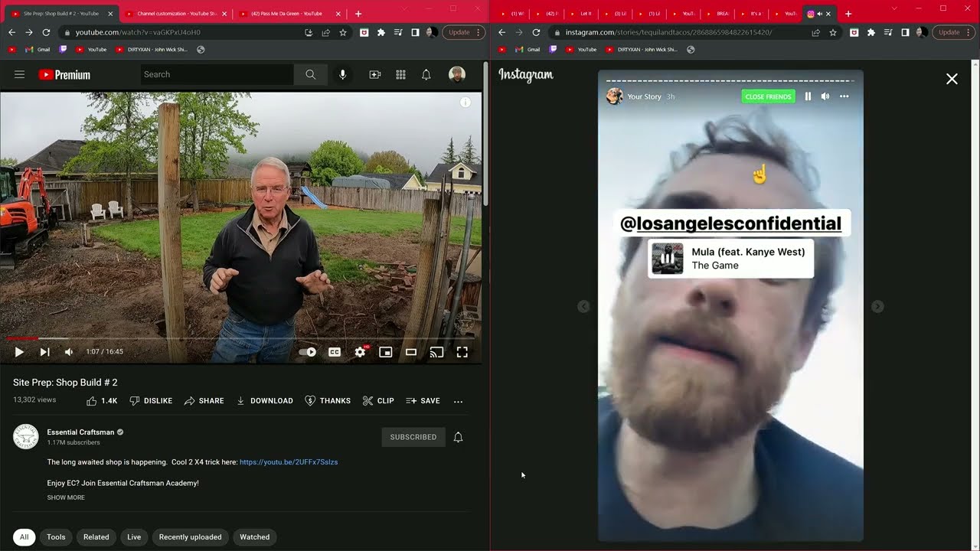980x551 pixels.
Task: Click the CLOSE FRIENDS badge
Action: click(x=768, y=96)
